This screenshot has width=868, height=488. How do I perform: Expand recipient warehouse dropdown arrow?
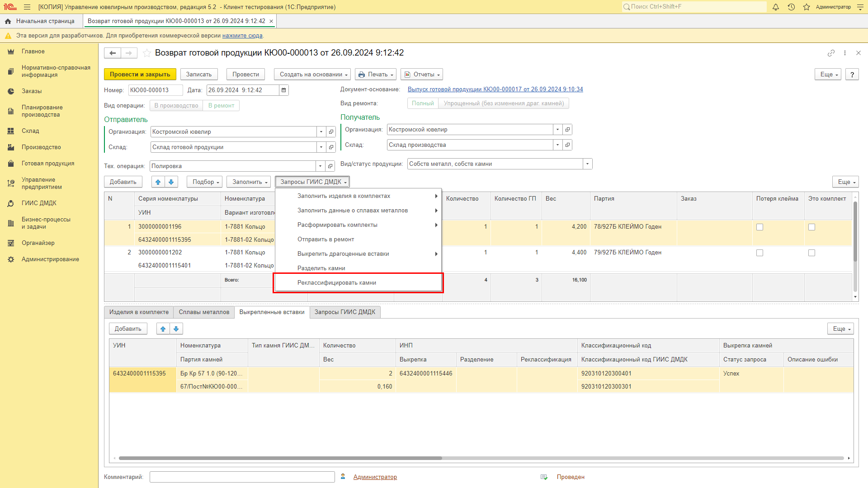click(558, 145)
